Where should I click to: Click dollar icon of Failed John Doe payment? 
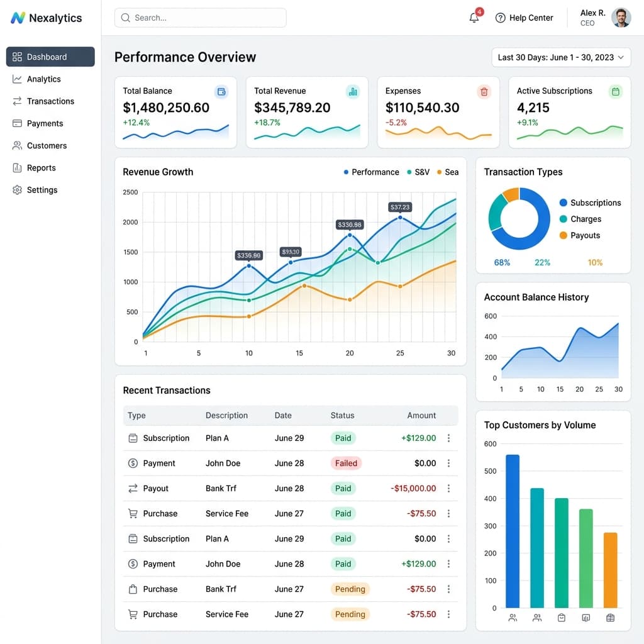coord(133,463)
